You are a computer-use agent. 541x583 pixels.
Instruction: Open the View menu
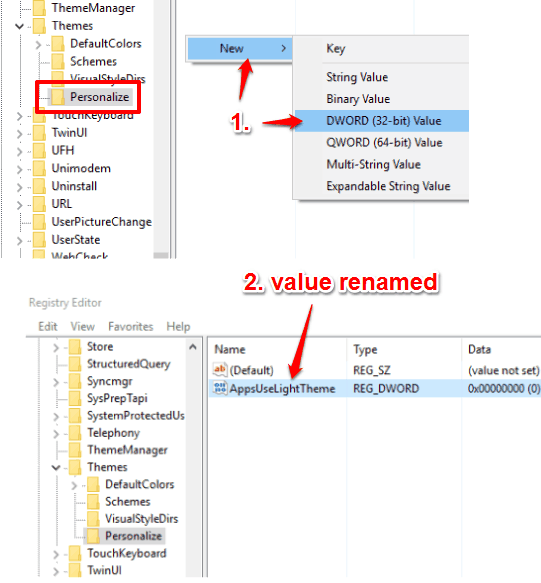click(x=83, y=326)
